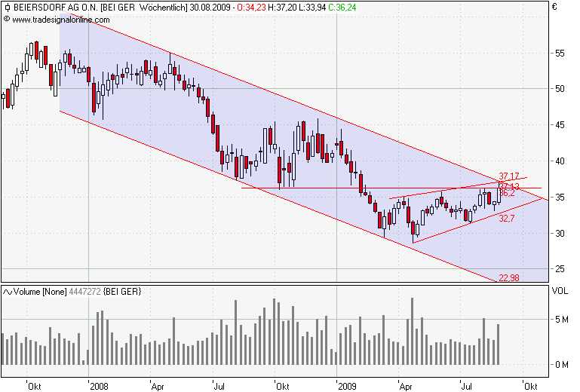Click the 'Wöchentlich' interval label
580x392 pixels.
(163, 8)
